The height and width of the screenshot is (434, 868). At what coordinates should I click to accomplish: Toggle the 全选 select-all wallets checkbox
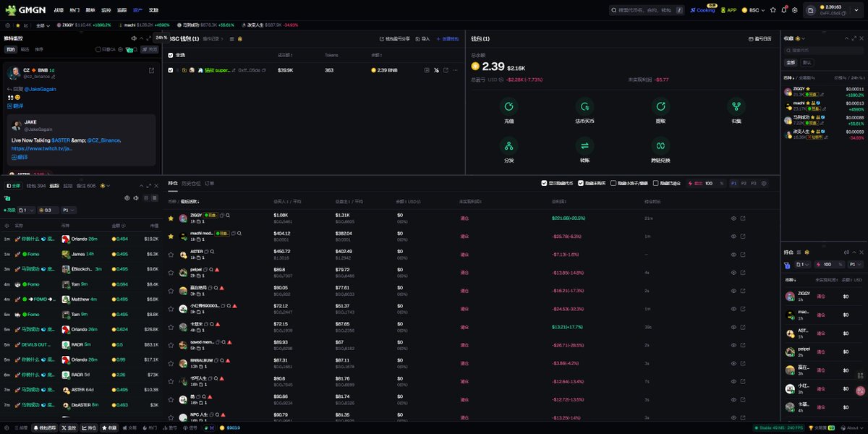click(x=171, y=54)
